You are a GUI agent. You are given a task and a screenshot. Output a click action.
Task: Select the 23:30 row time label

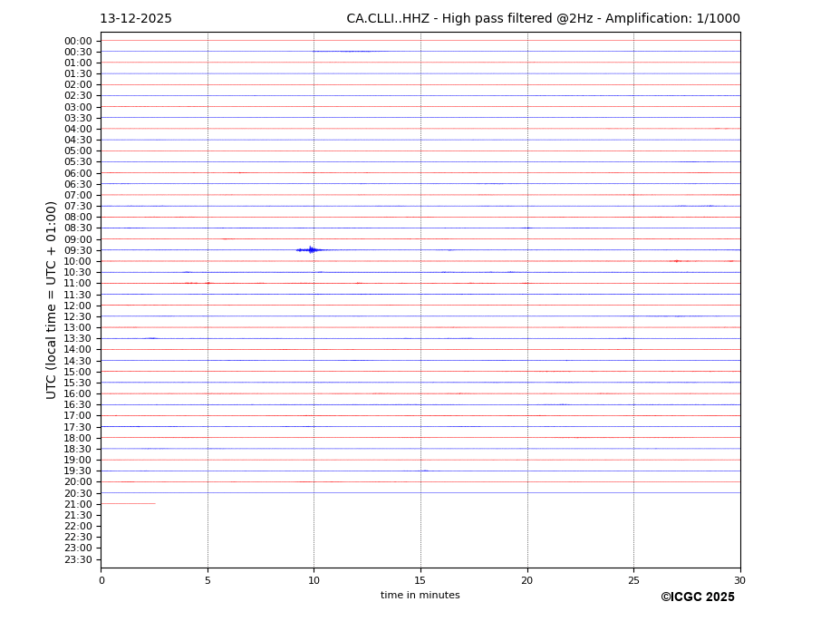coord(78,559)
